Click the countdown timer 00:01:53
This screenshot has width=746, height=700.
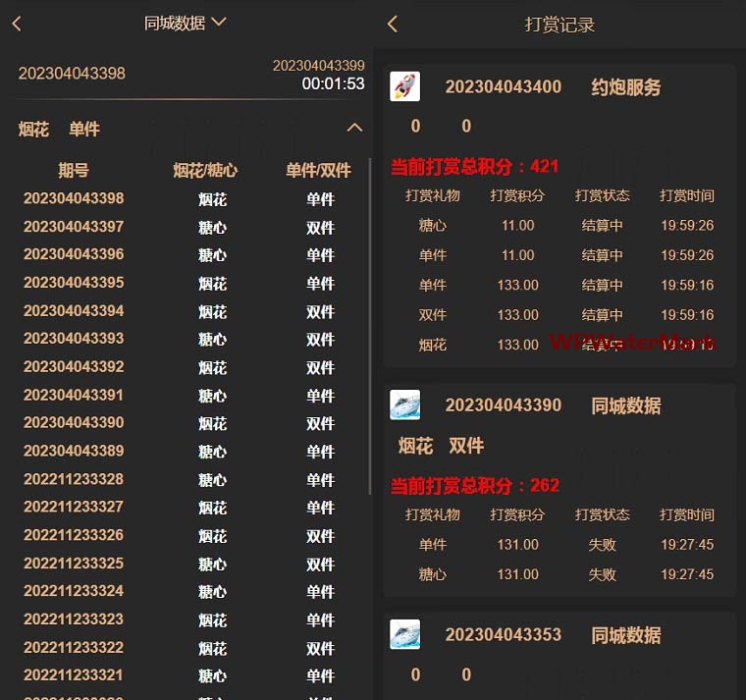333,84
